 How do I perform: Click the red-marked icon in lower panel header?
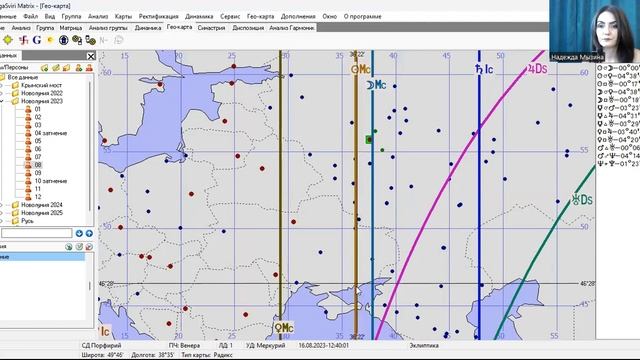89,247
